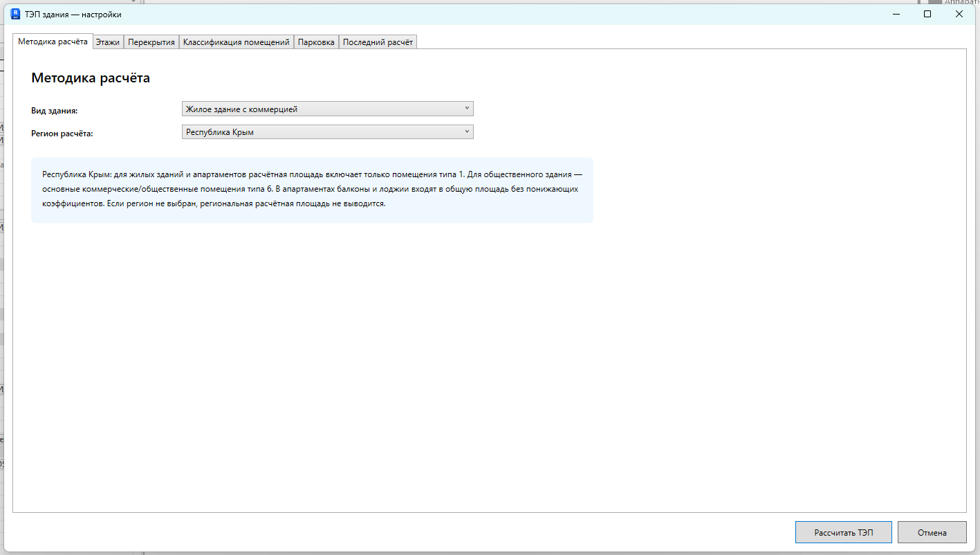The image size is (980, 555).
Task: Click the Вид здания: label
Action: pyautogui.click(x=55, y=111)
